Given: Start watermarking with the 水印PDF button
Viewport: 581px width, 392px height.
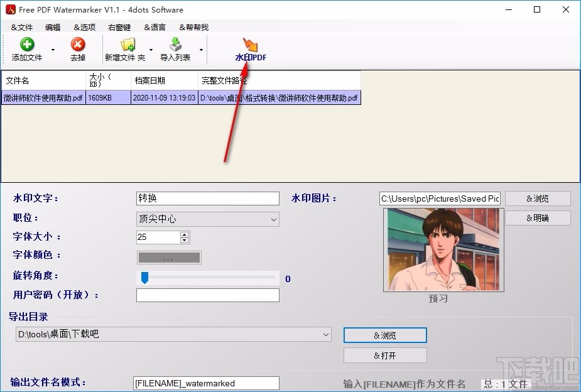Looking at the screenshot, I should click(251, 50).
